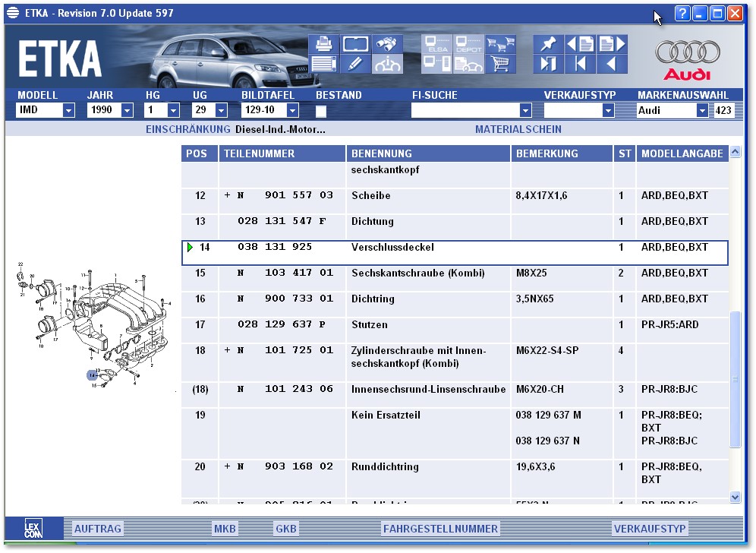
Task: Click the plain back arrow icon
Action: (612, 64)
